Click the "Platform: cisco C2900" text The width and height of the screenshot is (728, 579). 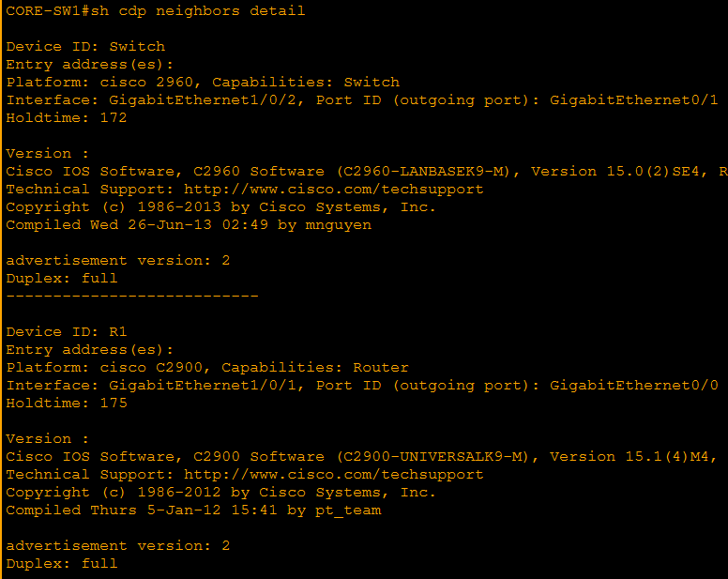[104, 367]
